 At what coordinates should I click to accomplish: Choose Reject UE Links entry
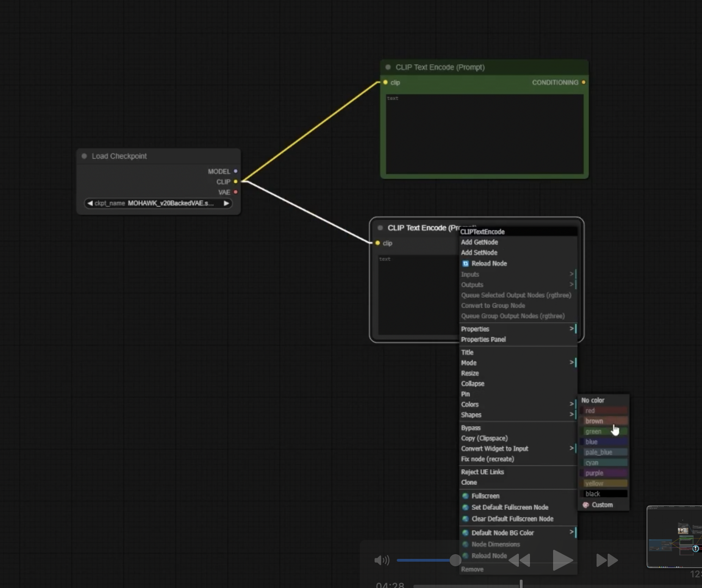coord(518,472)
